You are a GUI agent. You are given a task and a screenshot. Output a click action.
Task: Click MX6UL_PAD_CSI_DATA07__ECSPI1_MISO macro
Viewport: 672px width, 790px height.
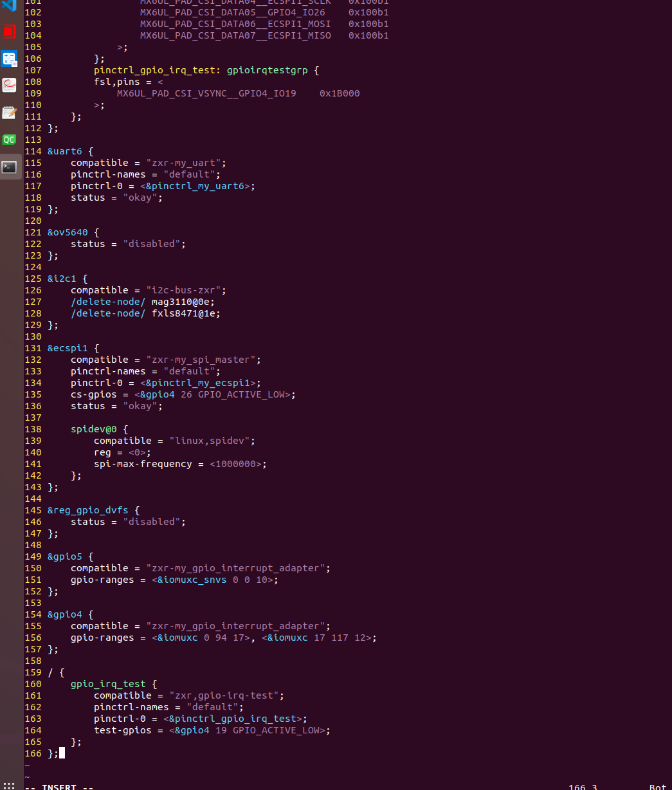click(235, 35)
